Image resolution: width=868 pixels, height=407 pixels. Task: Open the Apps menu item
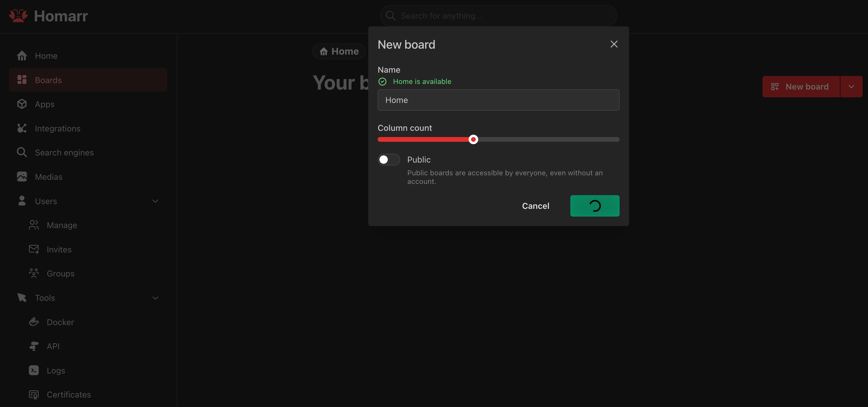(x=88, y=104)
